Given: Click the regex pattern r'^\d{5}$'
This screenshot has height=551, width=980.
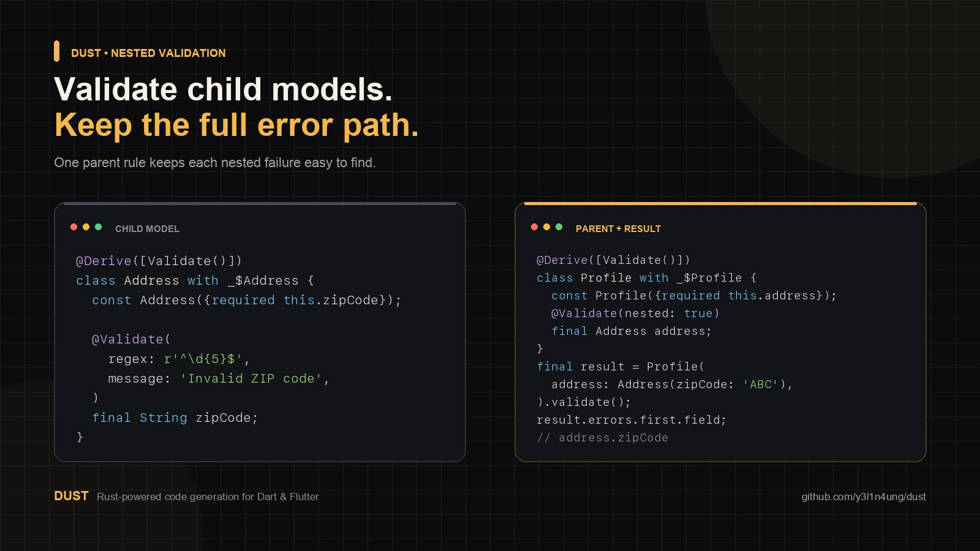Looking at the screenshot, I should (203, 359).
